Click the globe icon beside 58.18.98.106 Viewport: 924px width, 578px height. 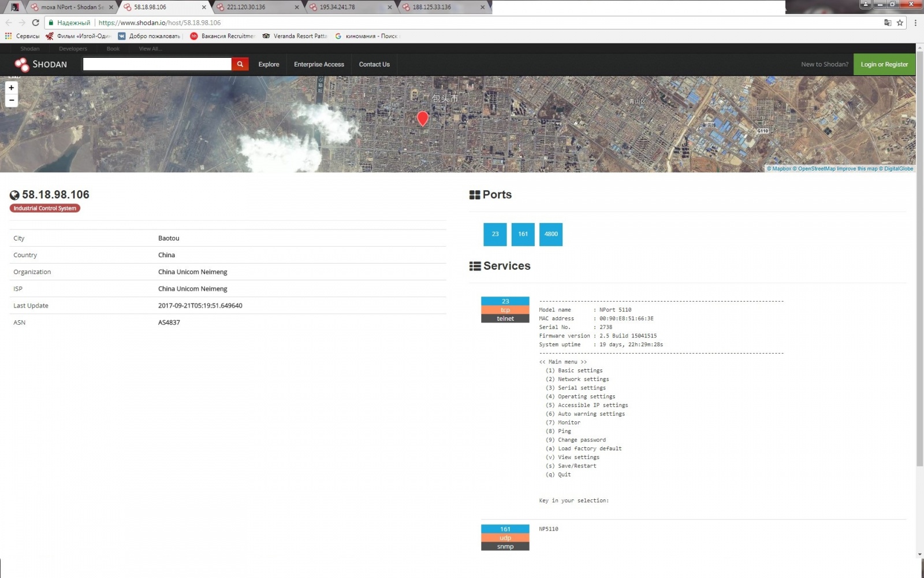click(14, 195)
